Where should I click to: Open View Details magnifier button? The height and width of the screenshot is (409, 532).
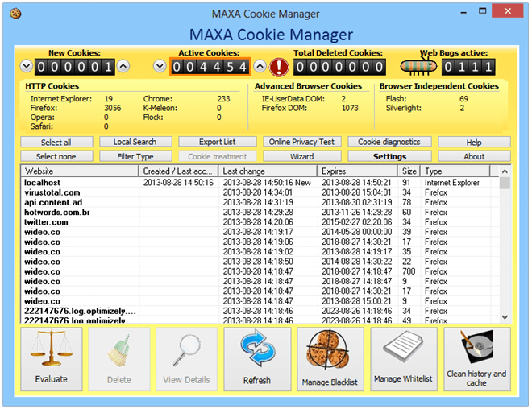(187, 359)
